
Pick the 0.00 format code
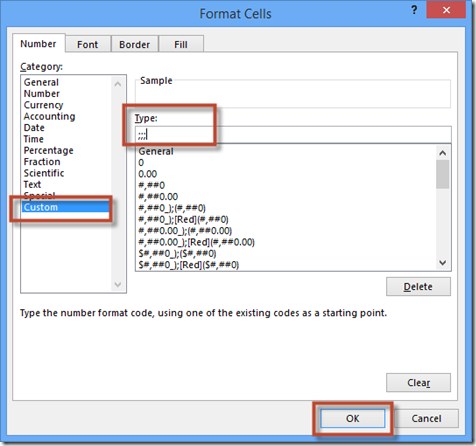pyautogui.click(x=148, y=174)
